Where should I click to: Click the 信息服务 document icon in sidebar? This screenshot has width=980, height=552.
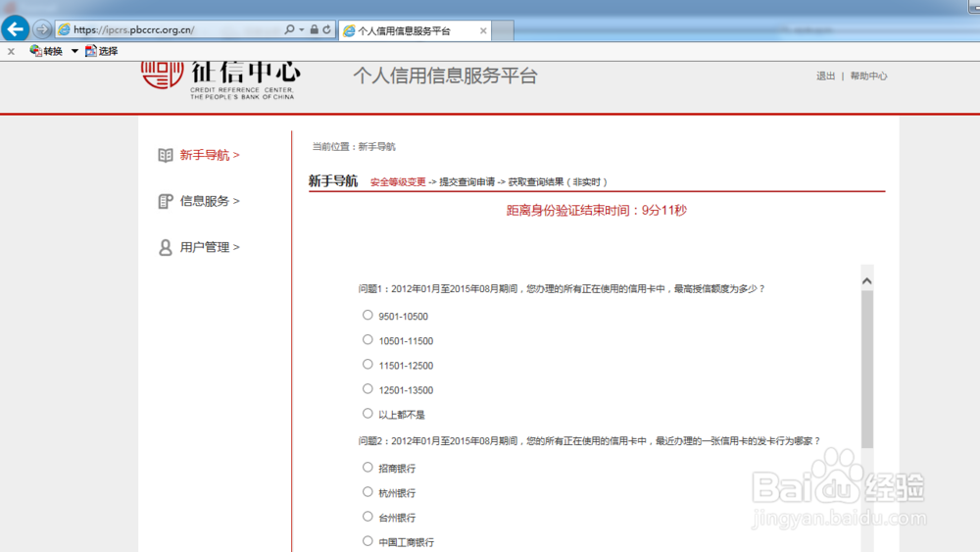pyautogui.click(x=165, y=201)
